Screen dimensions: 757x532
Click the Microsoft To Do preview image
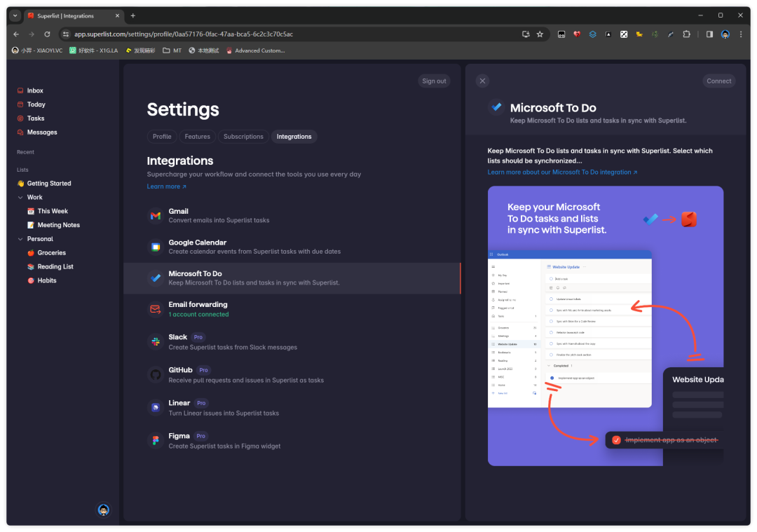click(606, 326)
